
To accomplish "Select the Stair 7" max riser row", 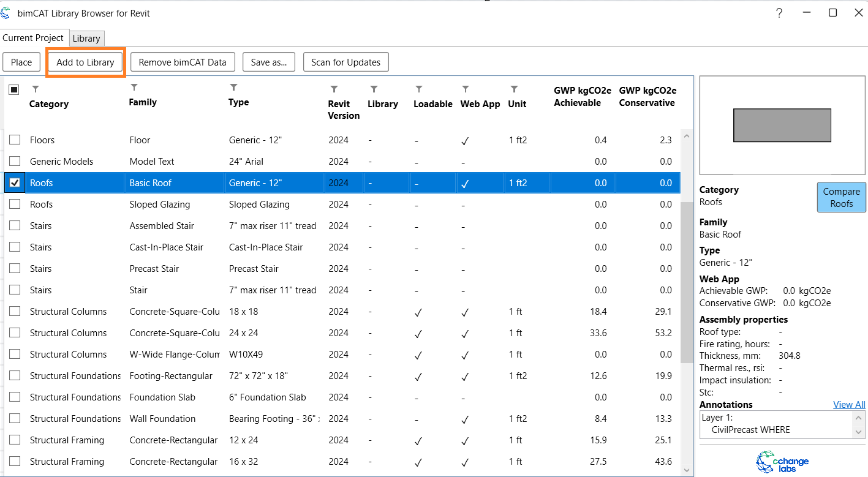I will [x=342, y=290].
